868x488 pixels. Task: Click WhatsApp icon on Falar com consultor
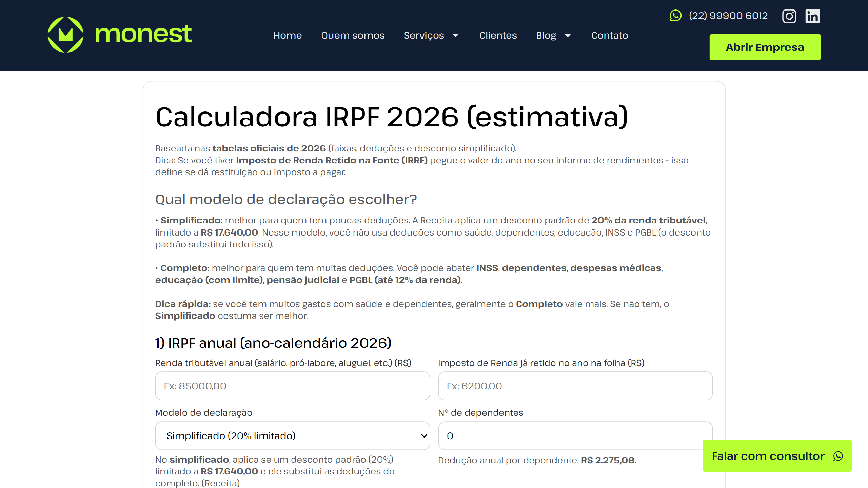pos(838,456)
